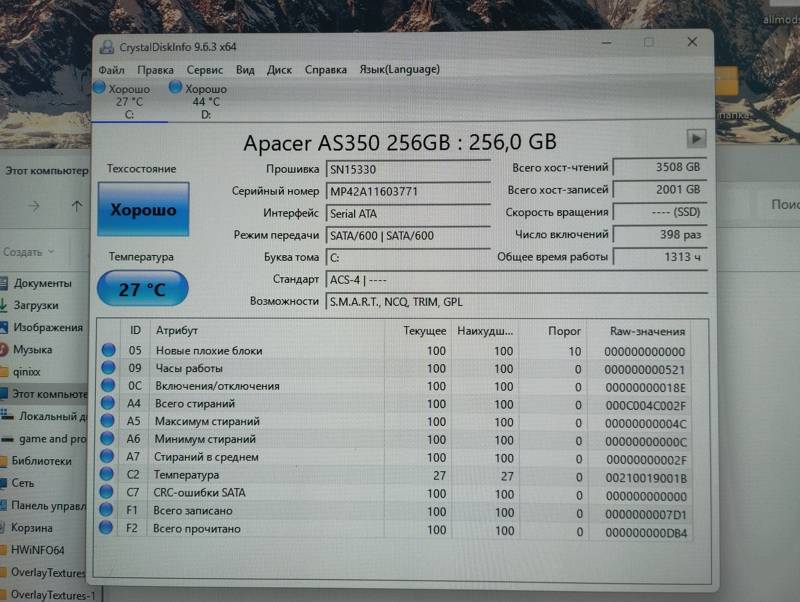800x602 pixels.
Task: Click the next disk arrow button
Action: pos(696,139)
